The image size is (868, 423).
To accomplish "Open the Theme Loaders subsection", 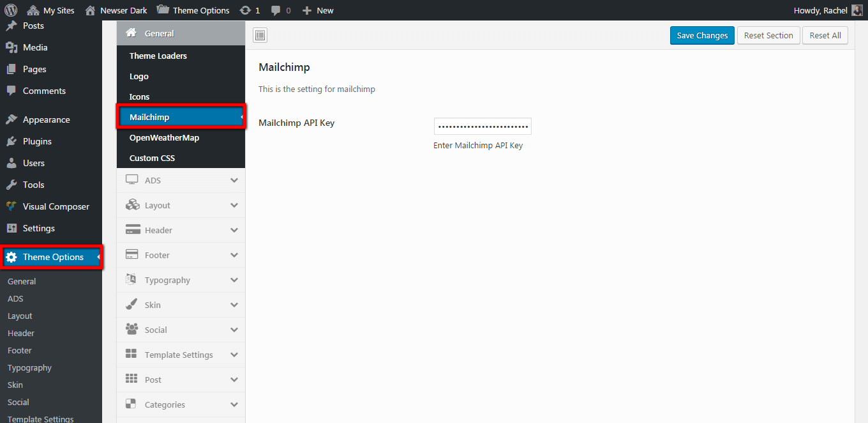I will [x=158, y=56].
